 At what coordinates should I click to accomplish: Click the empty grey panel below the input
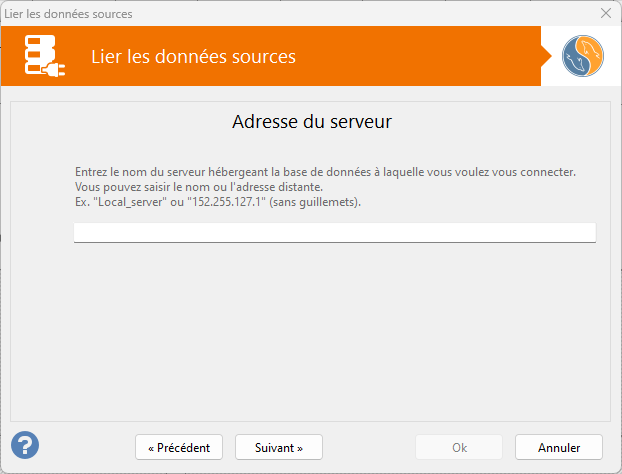point(311,330)
